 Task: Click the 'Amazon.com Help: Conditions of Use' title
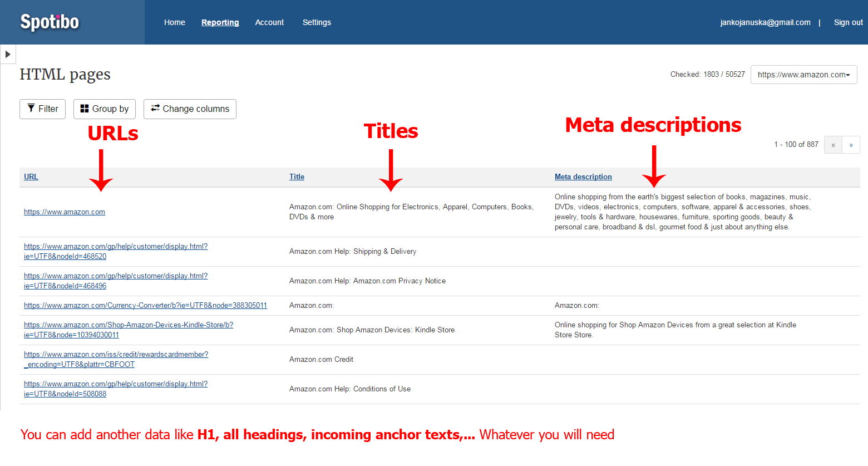[350, 389]
